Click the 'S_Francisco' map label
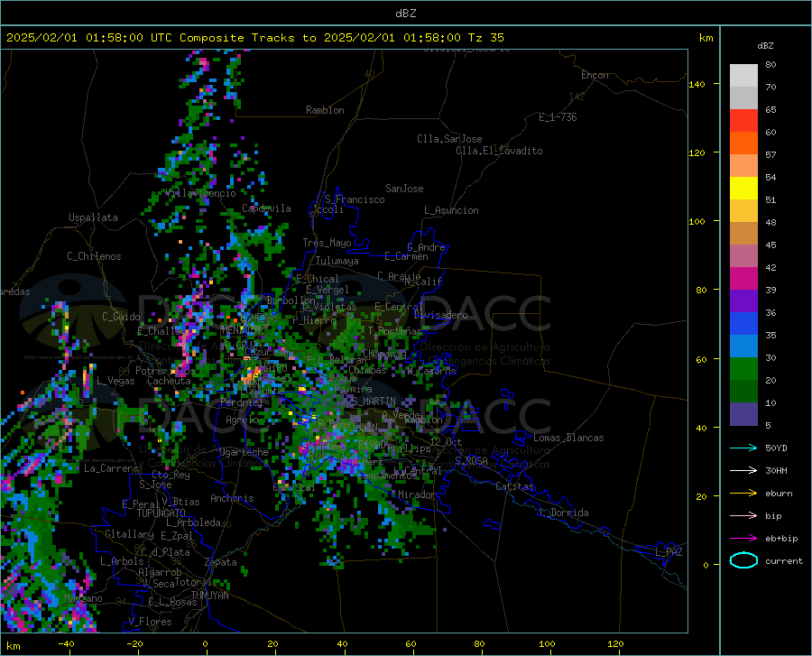 [355, 199]
